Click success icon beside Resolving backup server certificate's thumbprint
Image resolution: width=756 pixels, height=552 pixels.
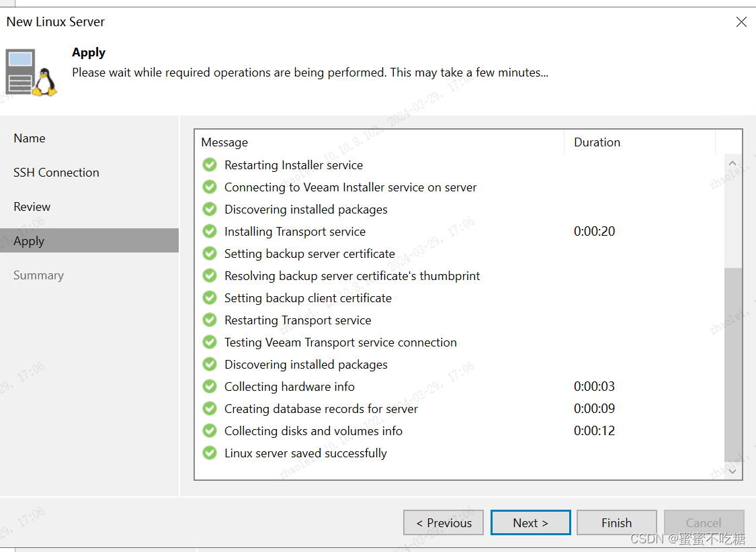click(210, 275)
